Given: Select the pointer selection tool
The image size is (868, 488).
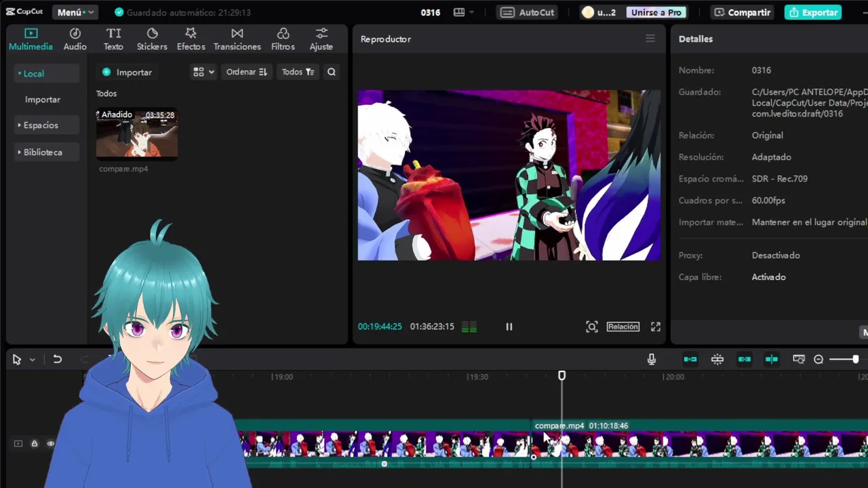Looking at the screenshot, I should [x=17, y=360].
